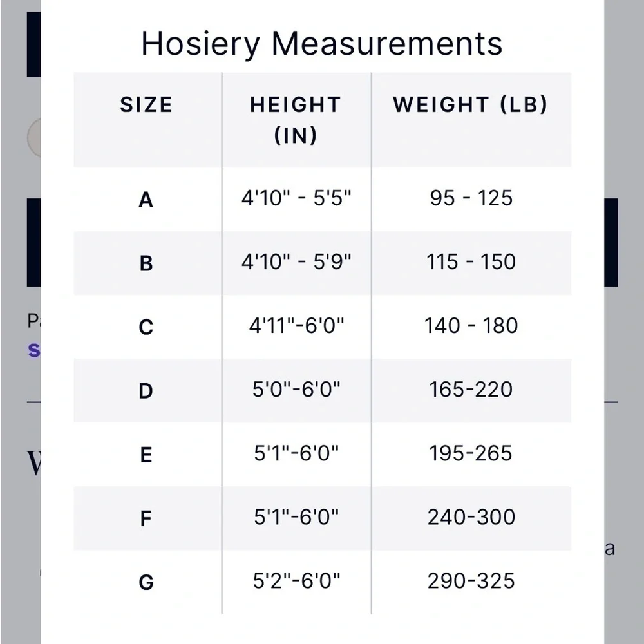Viewport: 644px width, 644px height.
Task: Click the HEIGHT (IN) column header
Action: point(296,120)
